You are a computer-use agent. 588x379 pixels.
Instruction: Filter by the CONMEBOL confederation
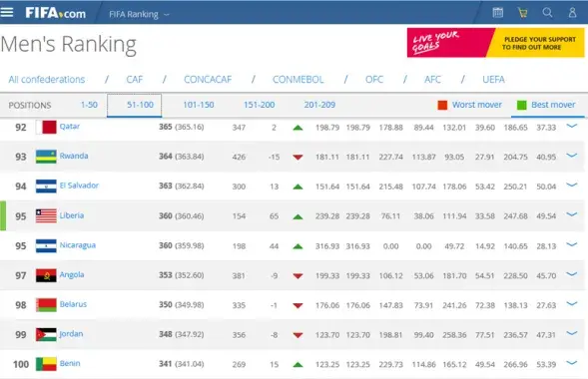tap(298, 80)
